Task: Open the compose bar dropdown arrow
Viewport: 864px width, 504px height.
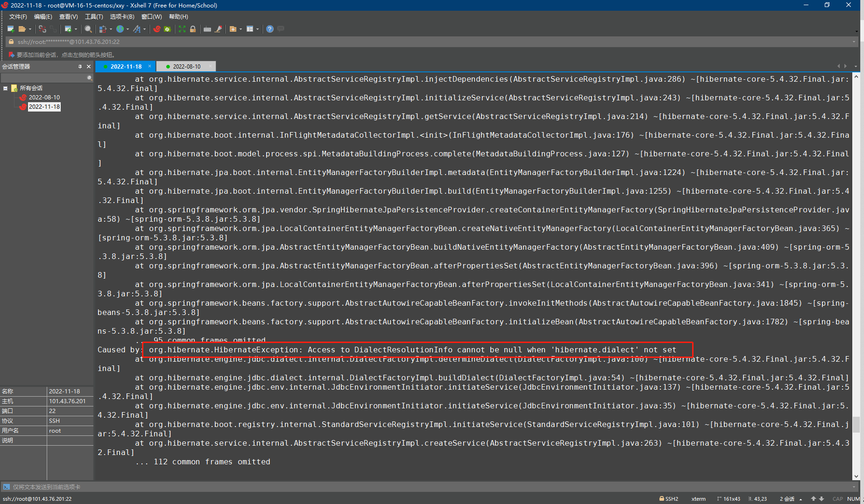Action: coord(854,487)
